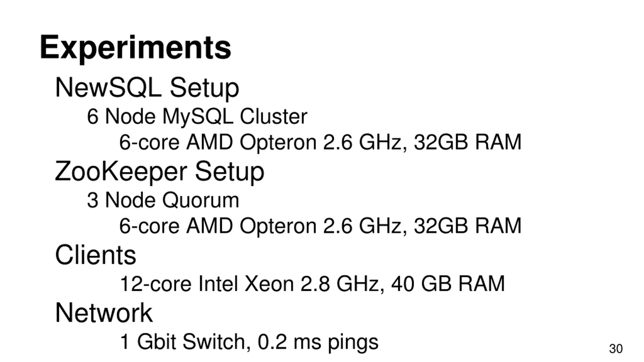Click the word Quorum
644x362 pixels.
[200, 200]
